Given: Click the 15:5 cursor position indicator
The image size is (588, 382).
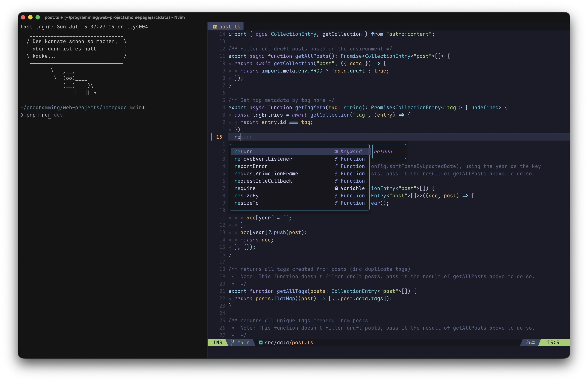Looking at the screenshot, I should (x=553, y=343).
